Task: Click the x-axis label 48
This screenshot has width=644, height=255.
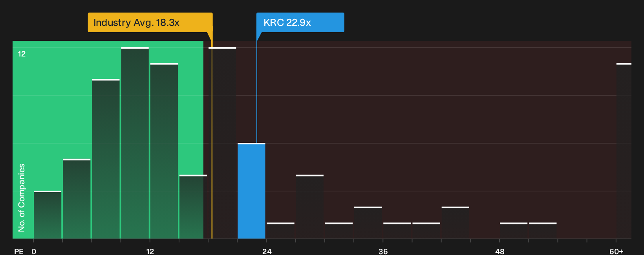Action: pos(500,251)
